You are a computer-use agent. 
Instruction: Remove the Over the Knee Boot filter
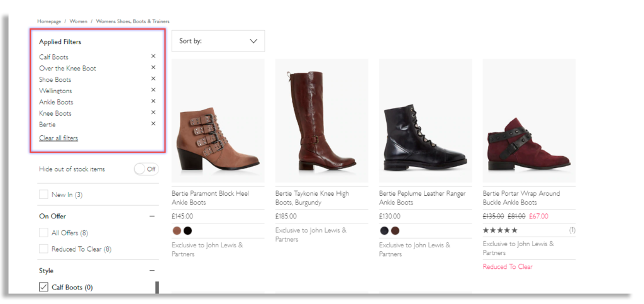pos(153,67)
